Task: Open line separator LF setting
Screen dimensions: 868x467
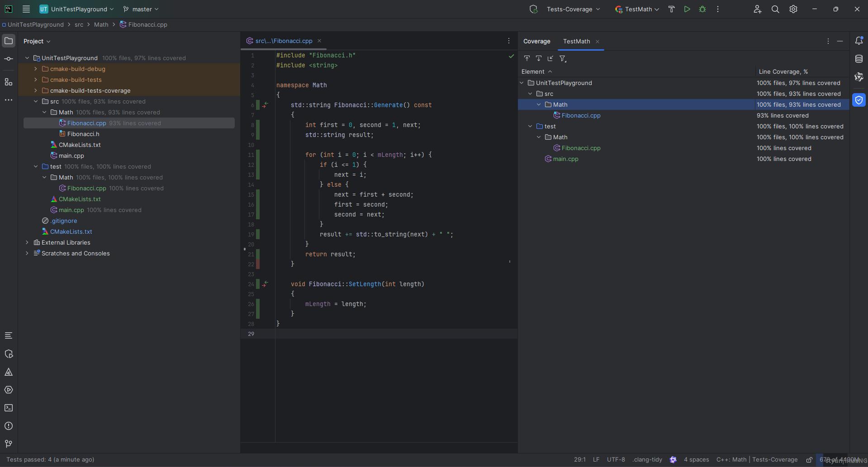Action: (596, 460)
